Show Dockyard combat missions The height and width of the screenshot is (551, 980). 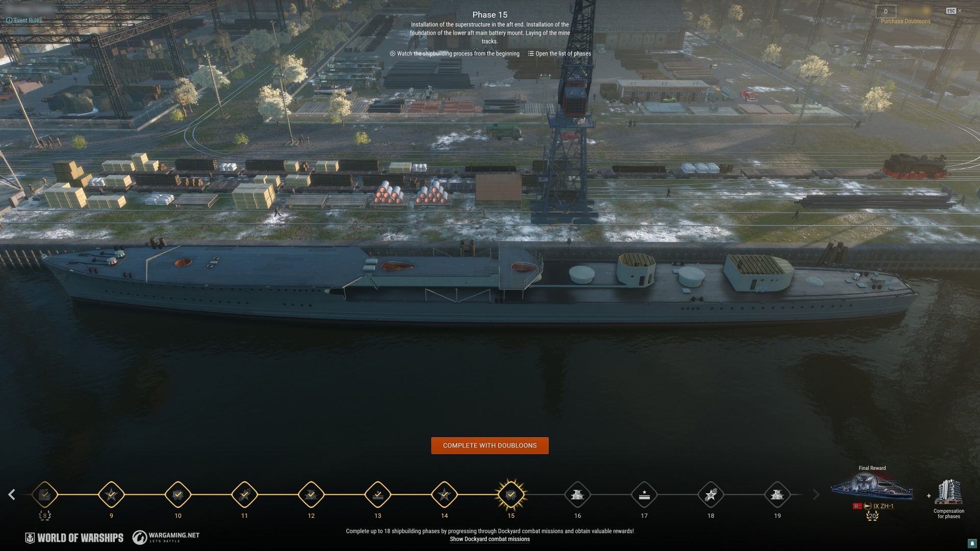[x=490, y=539]
